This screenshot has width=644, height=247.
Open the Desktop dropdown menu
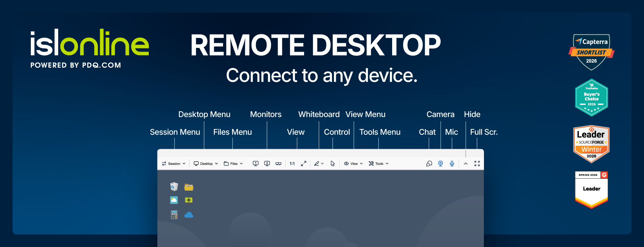pos(206,164)
